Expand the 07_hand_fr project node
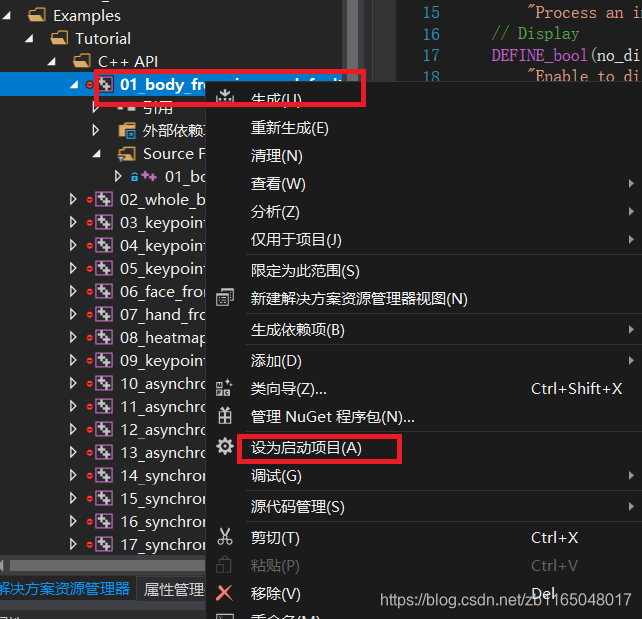The height and width of the screenshot is (619, 642). (x=73, y=314)
